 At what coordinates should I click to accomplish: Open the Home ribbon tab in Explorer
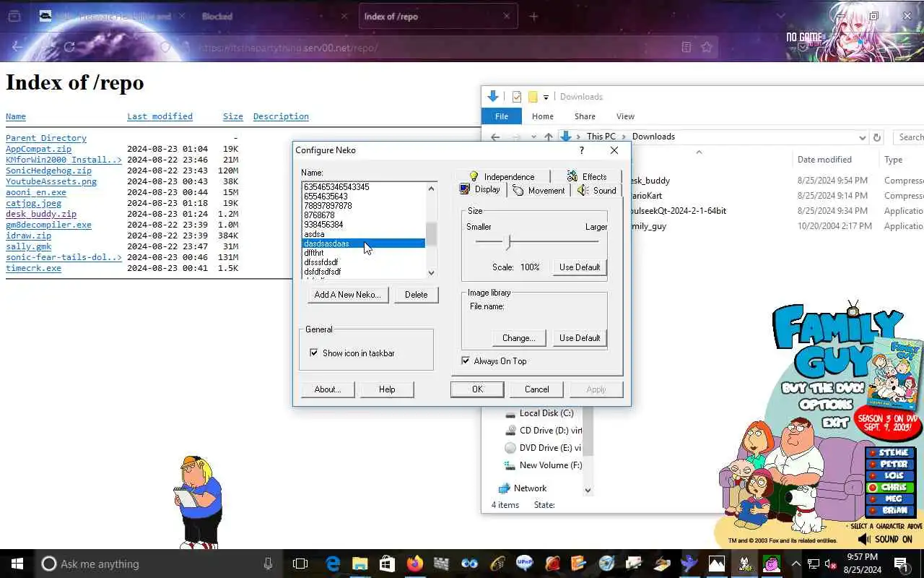pyautogui.click(x=542, y=116)
